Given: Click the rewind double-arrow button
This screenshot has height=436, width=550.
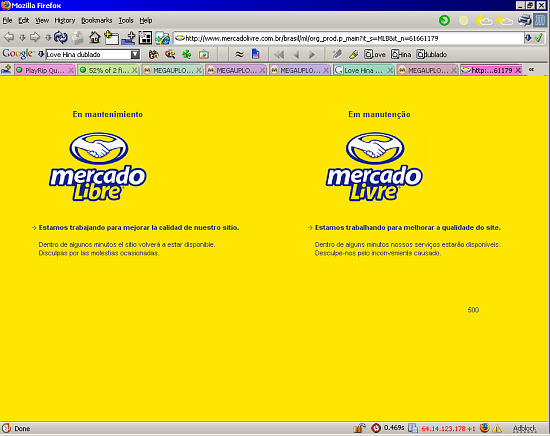Looking at the screenshot, I should pyautogui.click(x=279, y=55).
